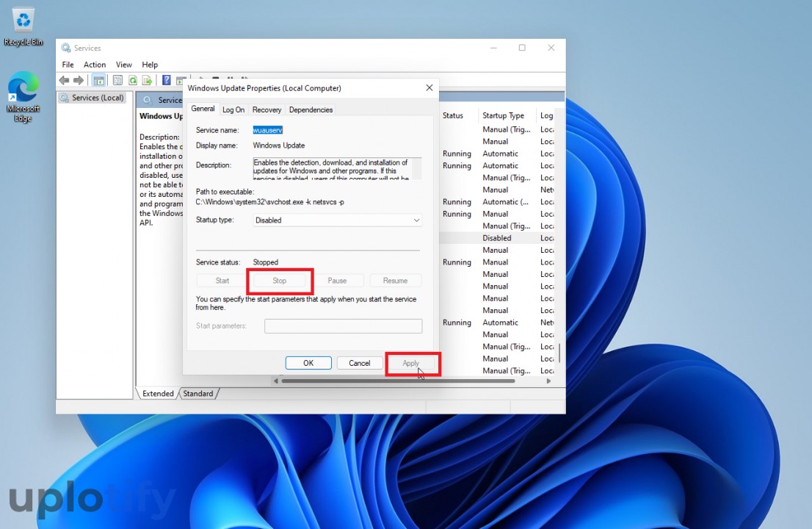812x529 pixels.
Task: Click the Cancel button in the dialog
Action: (x=359, y=363)
